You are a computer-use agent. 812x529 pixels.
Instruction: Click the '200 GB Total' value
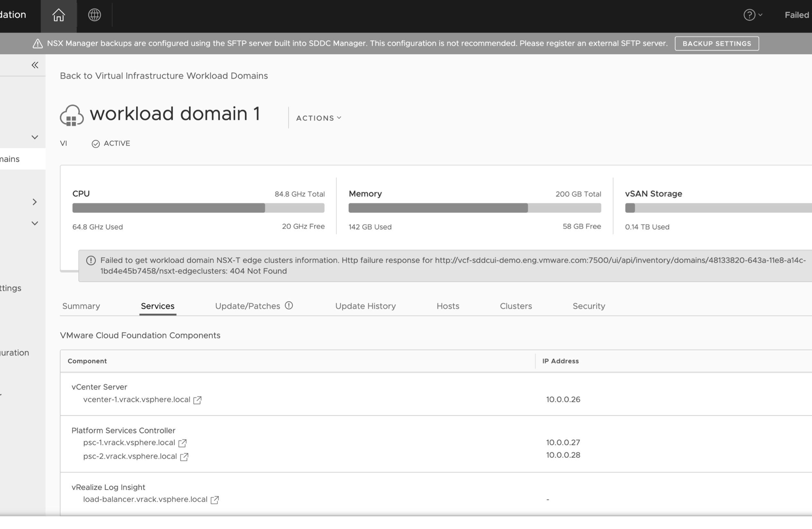pos(578,194)
